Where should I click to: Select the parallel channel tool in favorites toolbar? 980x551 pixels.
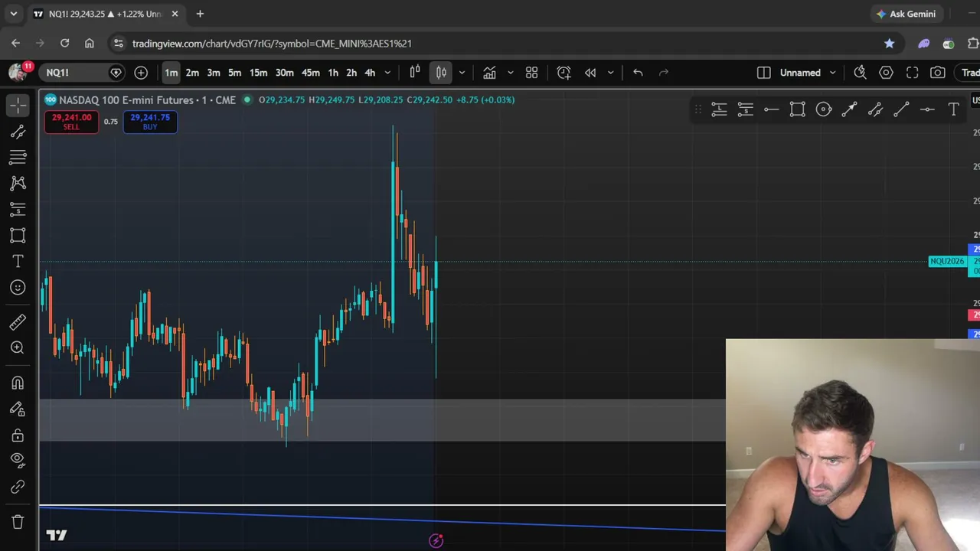click(875, 110)
